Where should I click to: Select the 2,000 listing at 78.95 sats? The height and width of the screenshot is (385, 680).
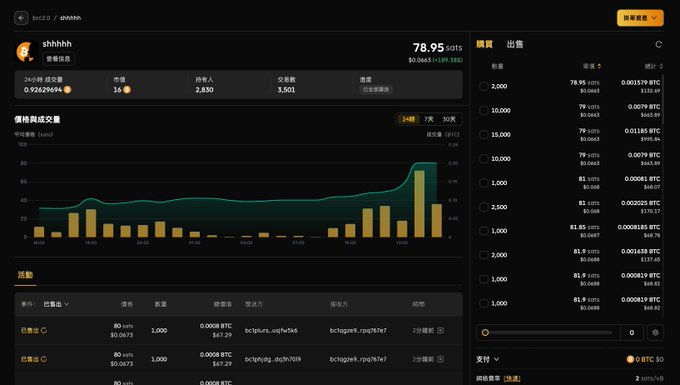pyautogui.click(x=484, y=86)
